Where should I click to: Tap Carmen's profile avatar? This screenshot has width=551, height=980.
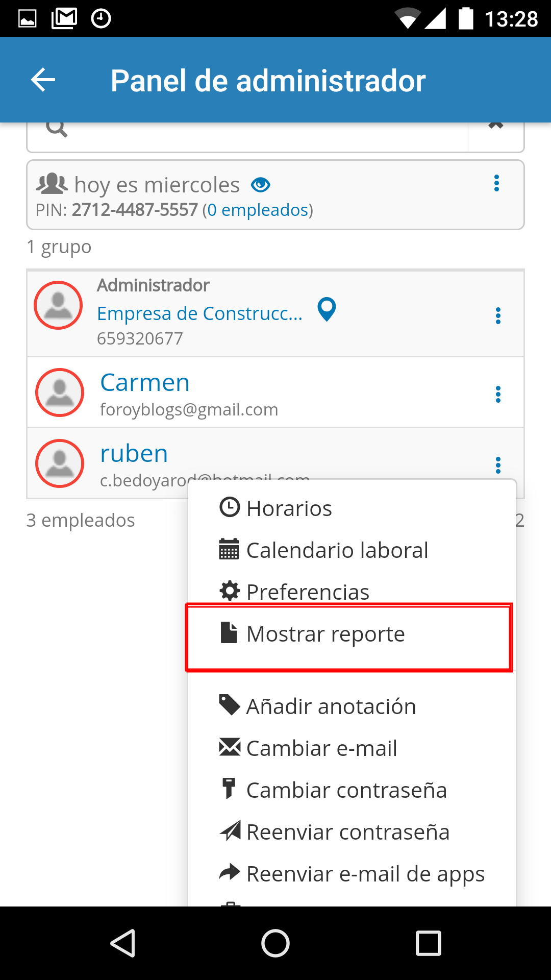pos(60,393)
